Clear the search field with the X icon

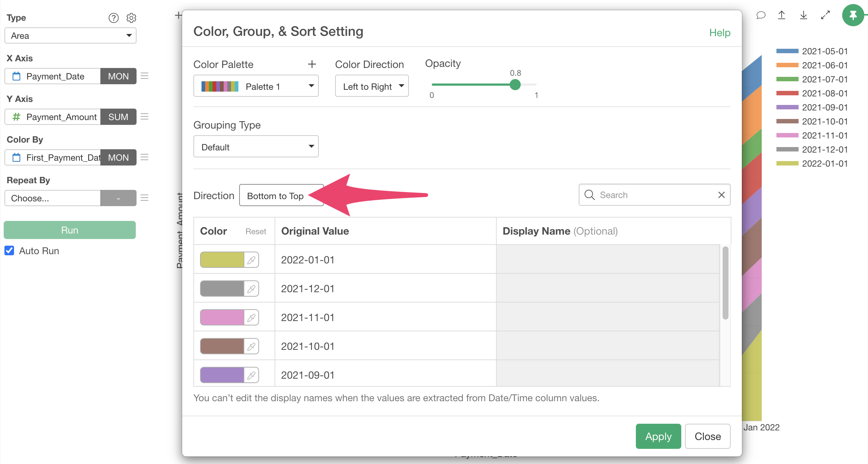721,195
